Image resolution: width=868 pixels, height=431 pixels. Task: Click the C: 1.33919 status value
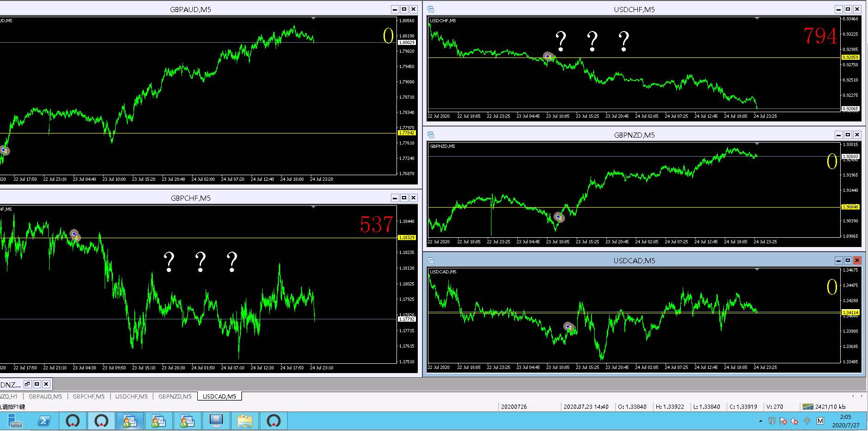743,407
